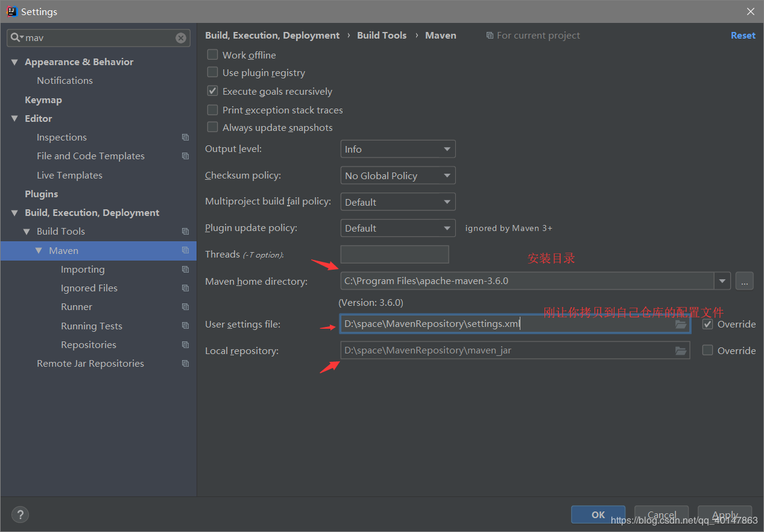Viewport: 764px width, 532px height.
Task: Open File and Code Templates page
Action: click(x=90, y=156)
